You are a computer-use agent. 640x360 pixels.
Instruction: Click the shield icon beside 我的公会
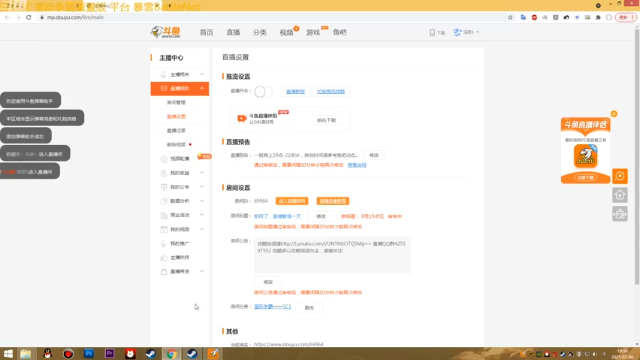click(164, 187)
